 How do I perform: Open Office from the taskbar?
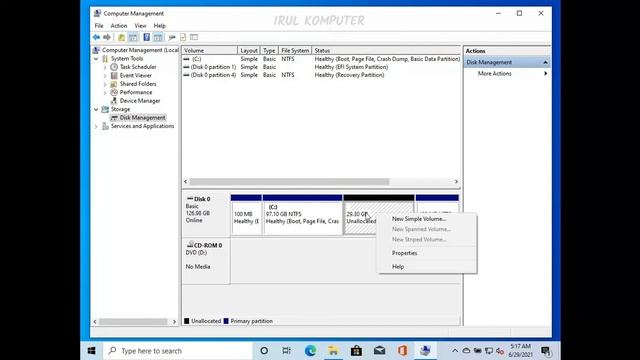(402, 351)
